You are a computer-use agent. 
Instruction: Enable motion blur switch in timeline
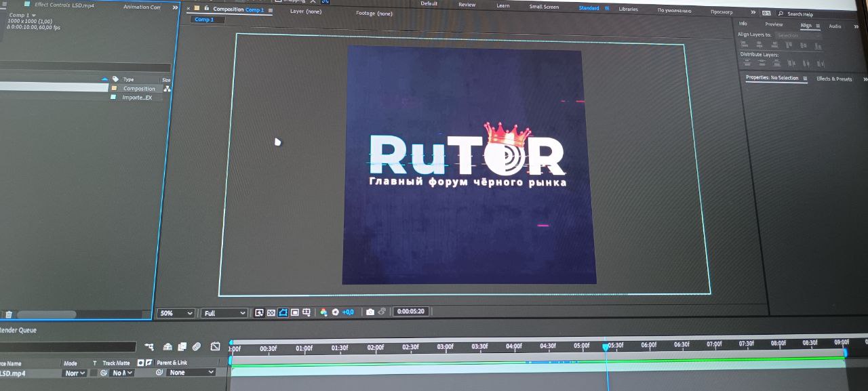(197, 346)
